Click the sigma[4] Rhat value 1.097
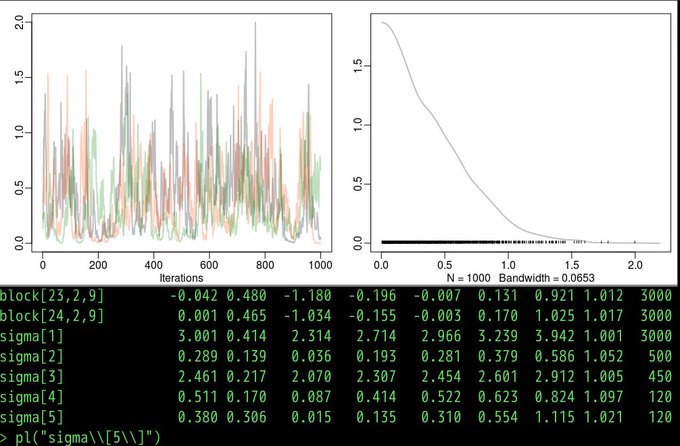The image size is (680, 446). point(603,397)
